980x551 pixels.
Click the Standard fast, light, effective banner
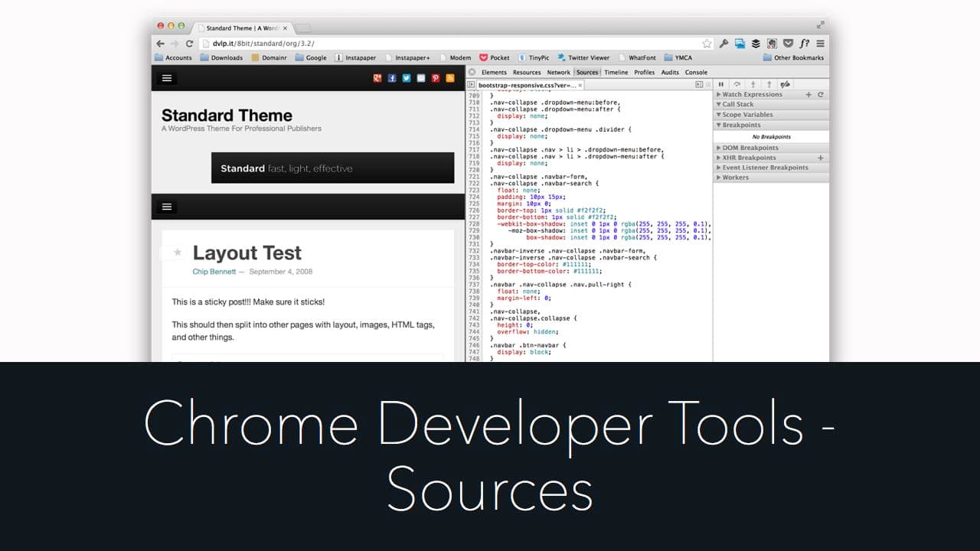332,168
